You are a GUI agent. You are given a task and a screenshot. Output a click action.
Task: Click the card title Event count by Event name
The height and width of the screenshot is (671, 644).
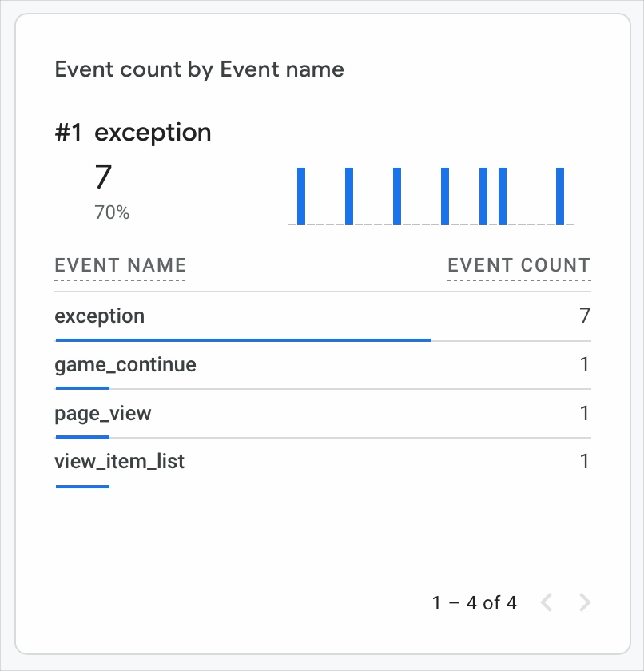pos(200,69)
